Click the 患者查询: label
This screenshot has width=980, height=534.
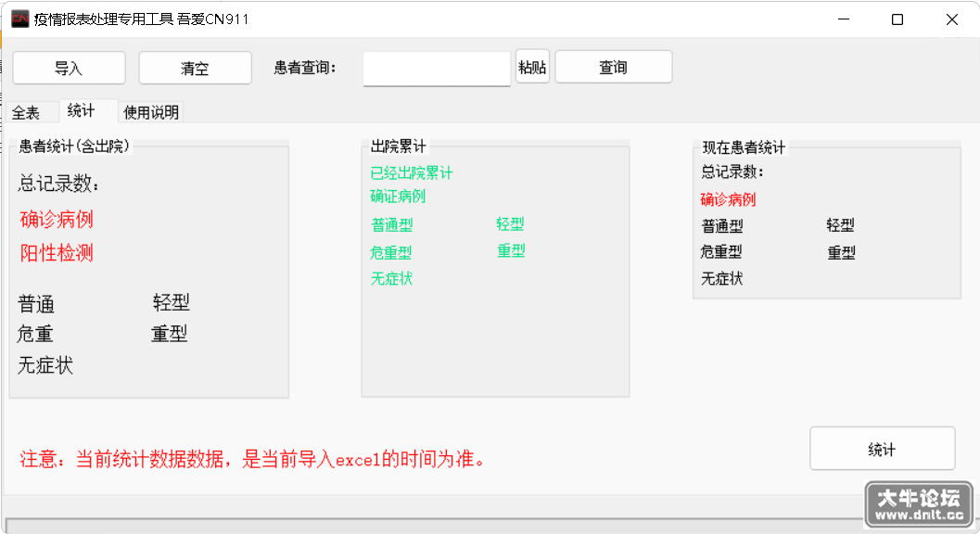[x=305, y=68]
